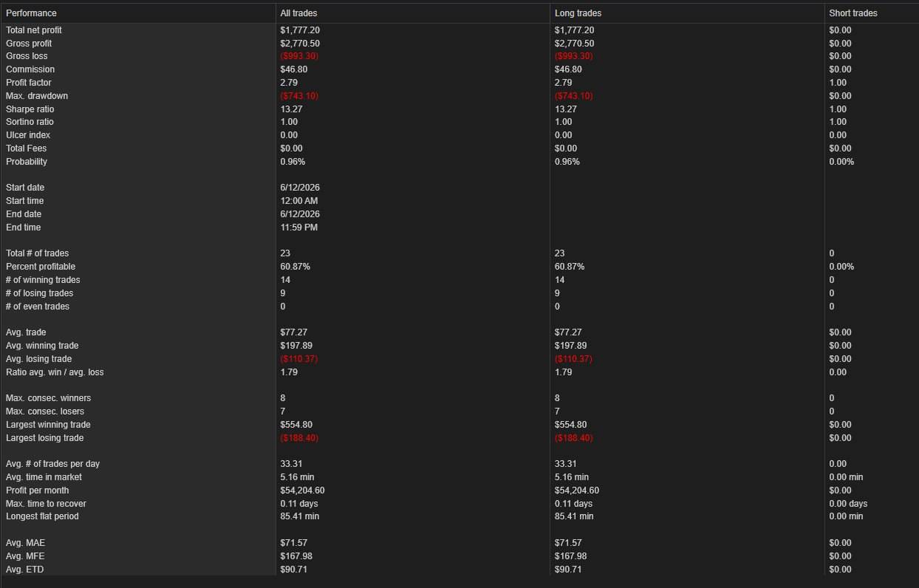Click the Avg. ETD row label
The width and height of the screenshot is (919, 588).
(25, 570)
